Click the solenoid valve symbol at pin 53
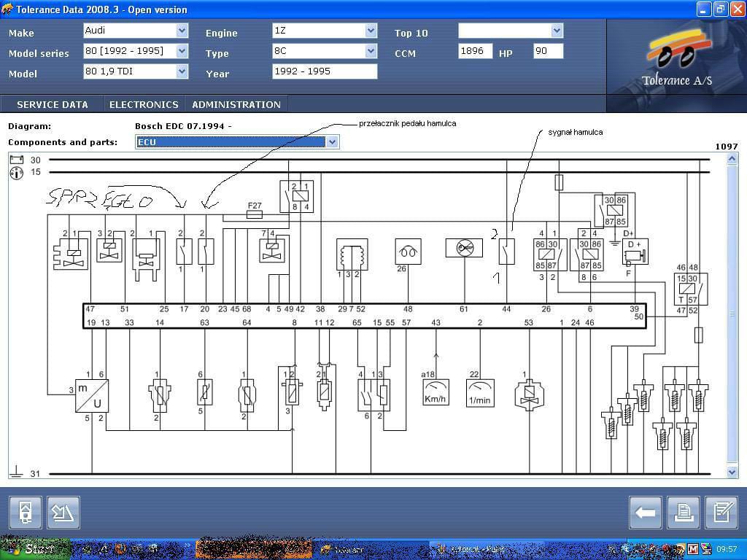 (x=529, y=396)
